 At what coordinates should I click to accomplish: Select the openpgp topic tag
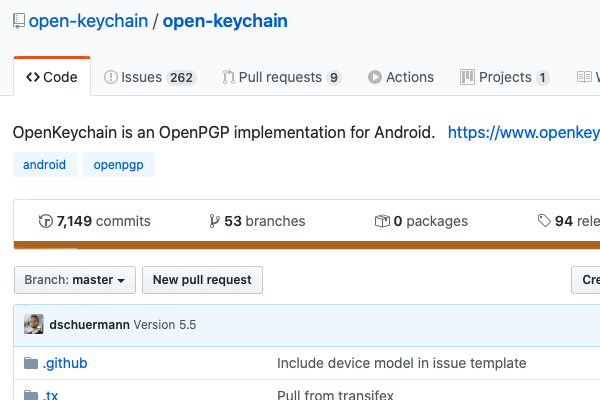118,164
